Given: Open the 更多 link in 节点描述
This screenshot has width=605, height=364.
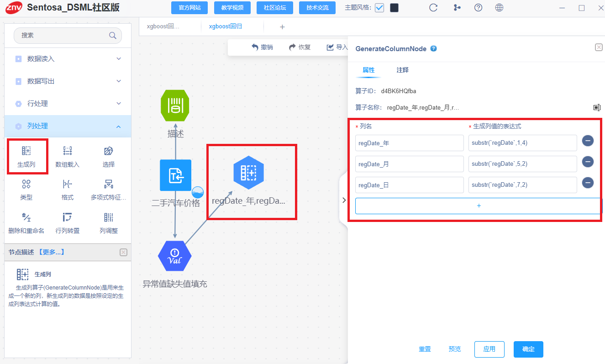Looking at the screenshot, I should 51,252.
